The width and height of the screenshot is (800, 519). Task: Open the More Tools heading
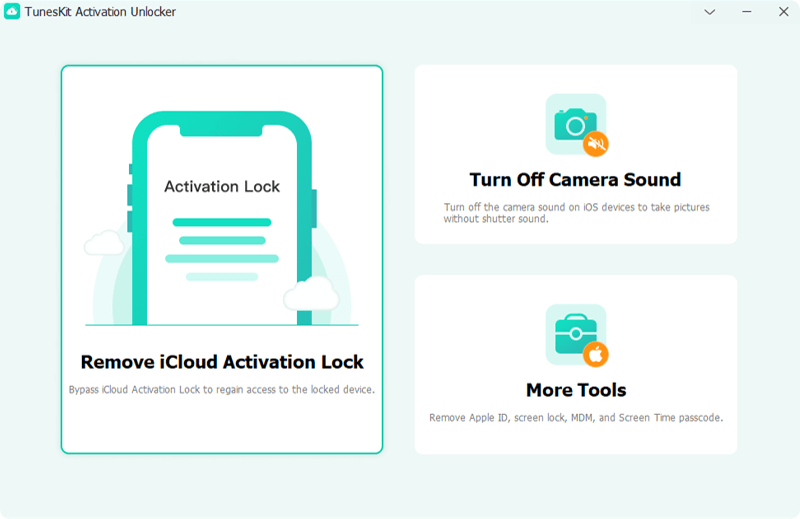tap(576, 390)
